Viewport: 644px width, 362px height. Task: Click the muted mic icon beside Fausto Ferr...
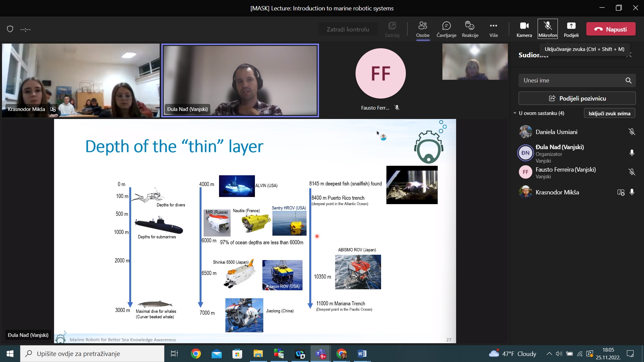tap(397, 108)
